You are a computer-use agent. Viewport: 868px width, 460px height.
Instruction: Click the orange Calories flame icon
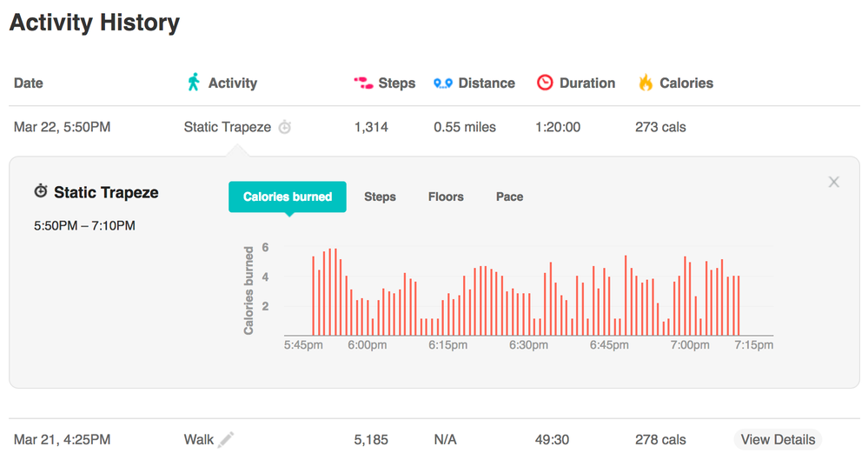[646, 83]
